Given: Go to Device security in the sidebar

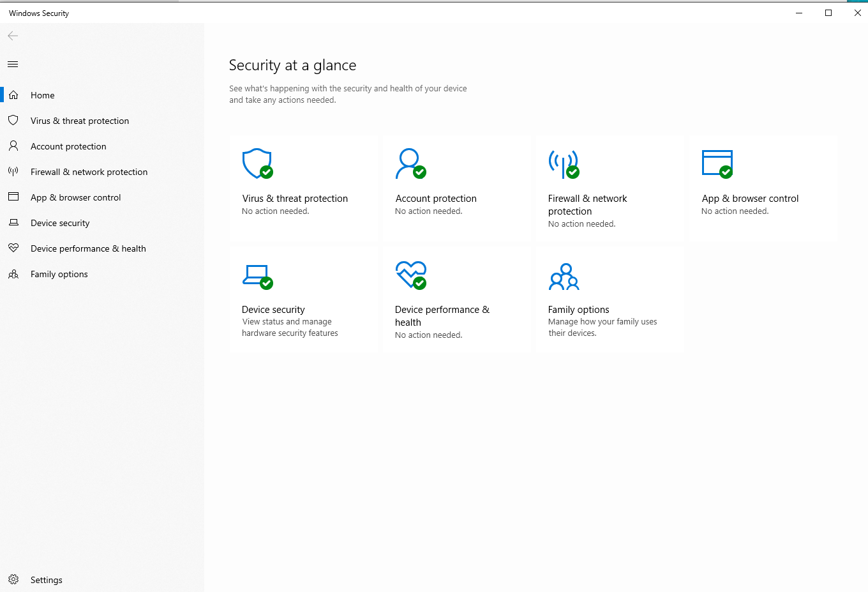Looking at the screenshot, I should (60, 223).
